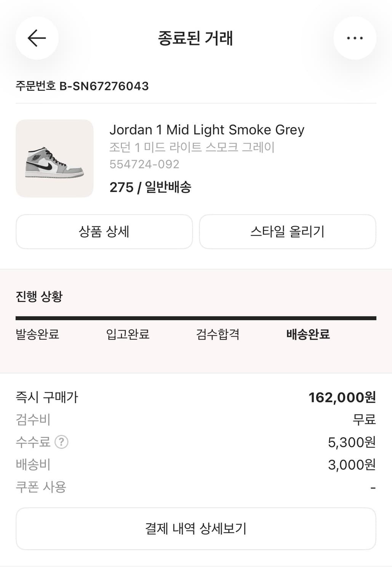The image size is (392, 572).
Task: Tap the Jordan 1 Mid Light Smoke Grey title
Action: [x=207, y=130]
